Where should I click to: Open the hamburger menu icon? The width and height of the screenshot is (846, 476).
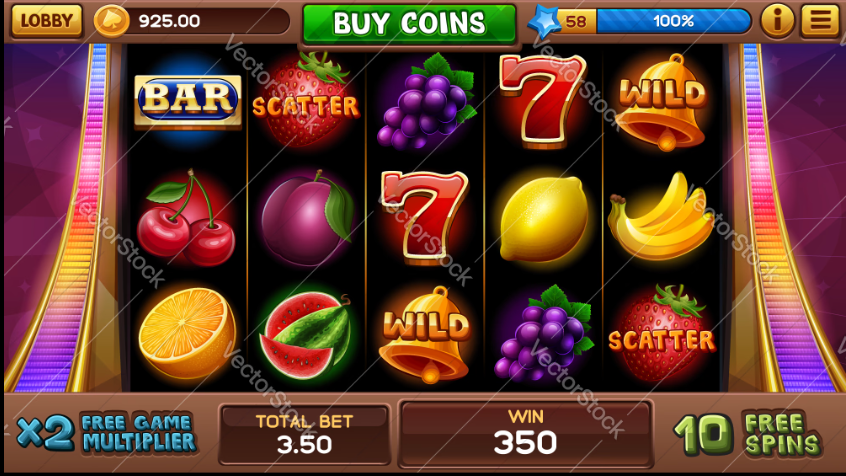[x=820, y=21]
